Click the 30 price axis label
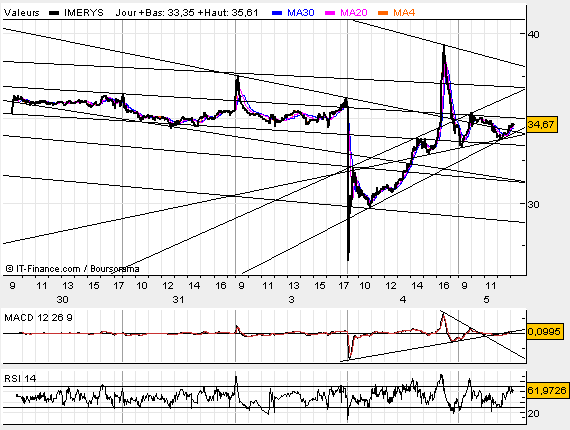570x430 pixels. [x=534, y=205]
